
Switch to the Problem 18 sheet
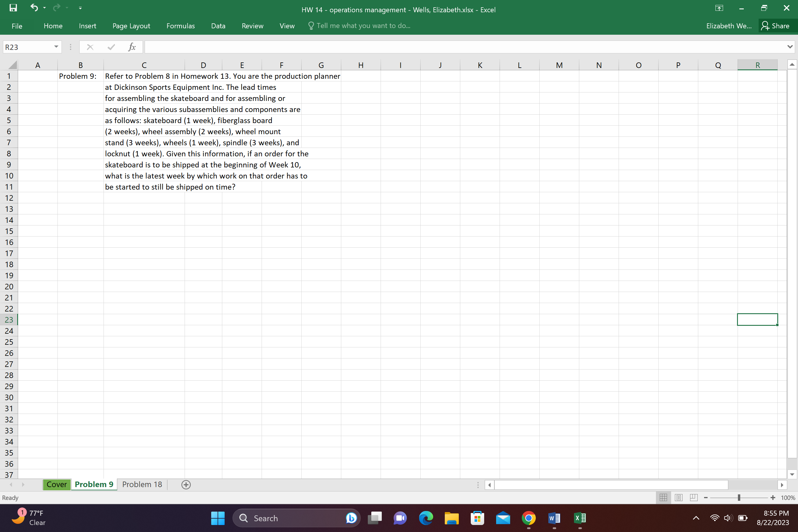(x=142, y=484)
